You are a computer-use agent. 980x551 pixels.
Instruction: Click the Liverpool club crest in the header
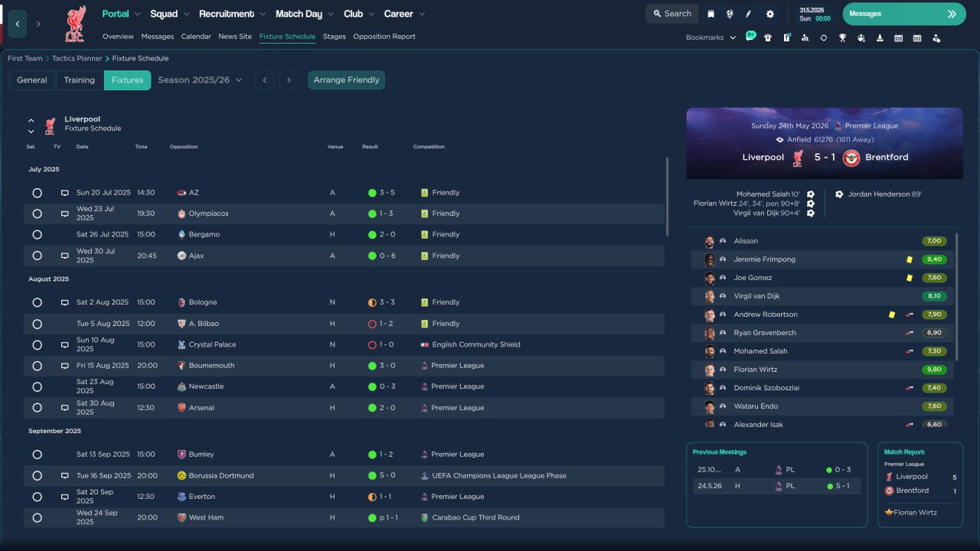75,23
